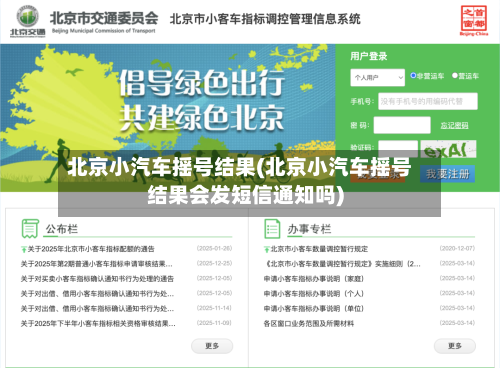The image size is (500, 368).
Task: Click the 北京市小客车指标调控管理信息系统 title
Action: point(265,19)
